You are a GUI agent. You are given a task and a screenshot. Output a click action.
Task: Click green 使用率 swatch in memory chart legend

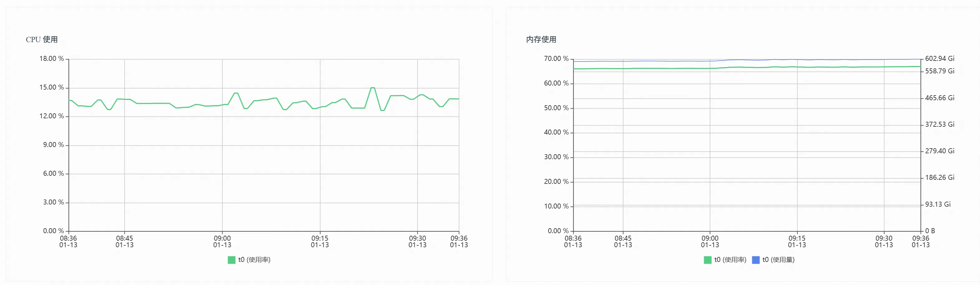click(707, 260)
